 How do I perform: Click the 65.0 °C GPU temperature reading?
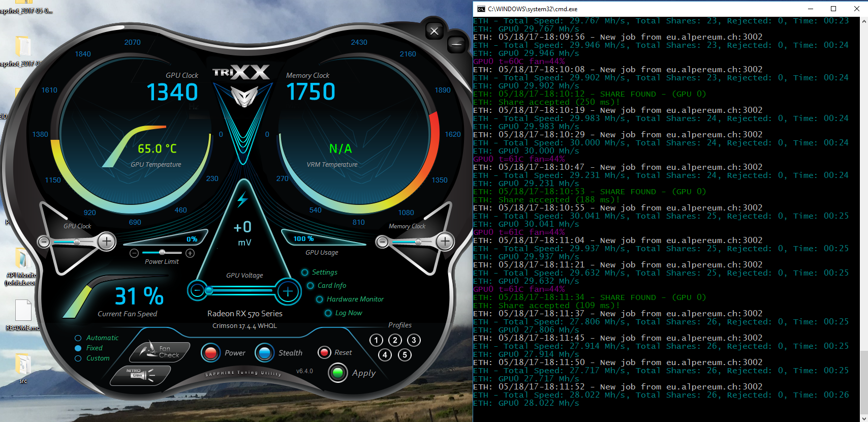point(158,149)
